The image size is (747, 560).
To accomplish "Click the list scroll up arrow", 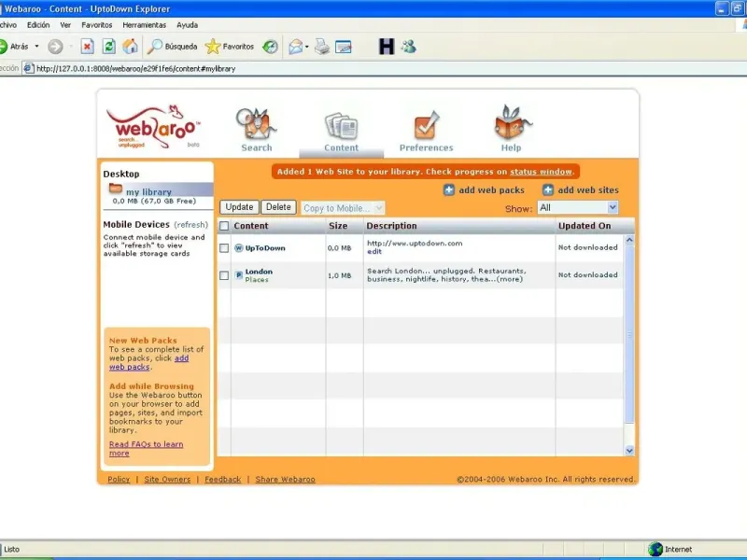I will [x=629, y=240].
